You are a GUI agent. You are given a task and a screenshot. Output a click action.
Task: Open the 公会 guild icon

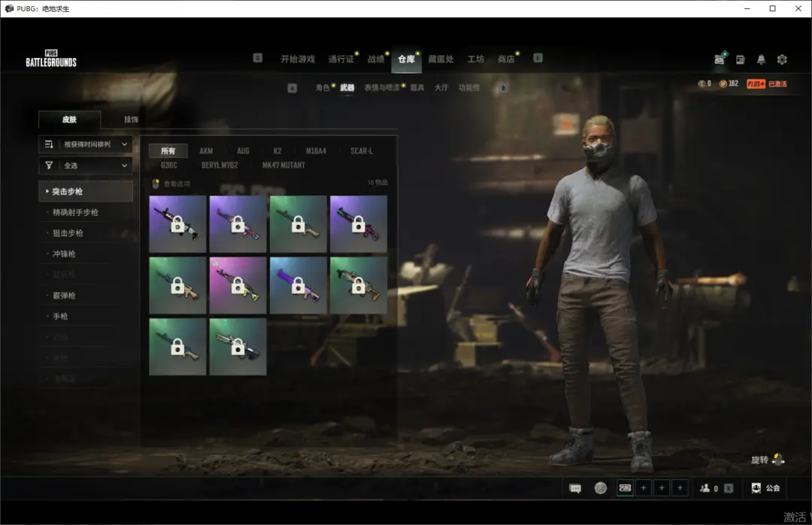point(756,488)
